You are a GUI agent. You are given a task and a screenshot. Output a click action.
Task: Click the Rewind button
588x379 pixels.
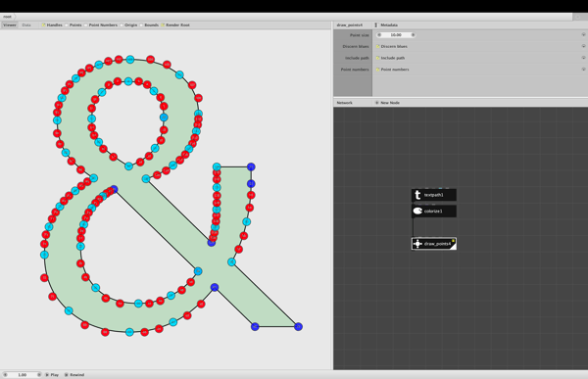pos(74,375)
